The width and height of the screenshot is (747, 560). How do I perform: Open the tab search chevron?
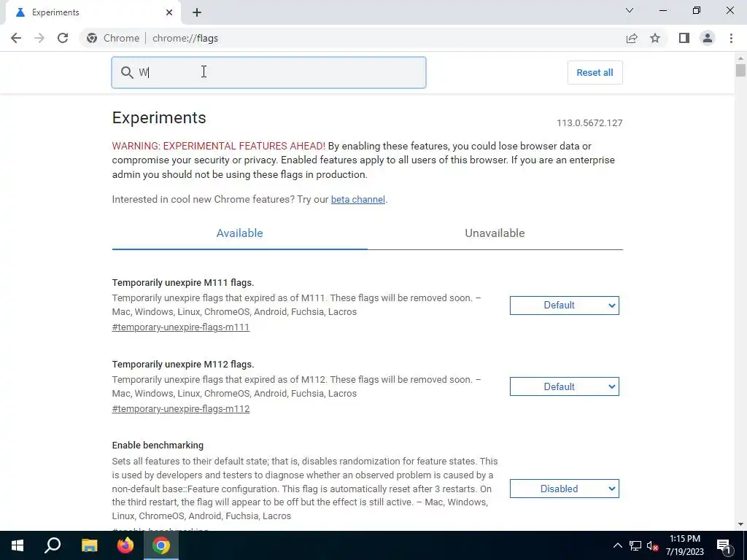[x=630, y=10]
